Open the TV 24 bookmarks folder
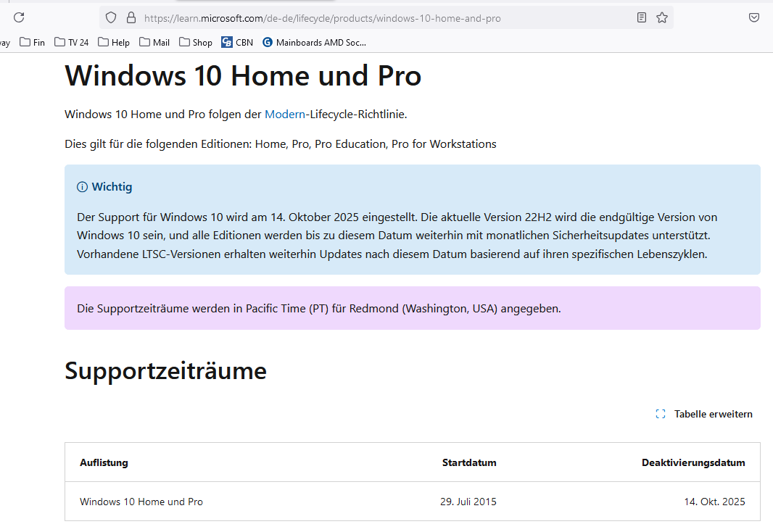This screenshot has width=773, height=532. pos(72,42)
